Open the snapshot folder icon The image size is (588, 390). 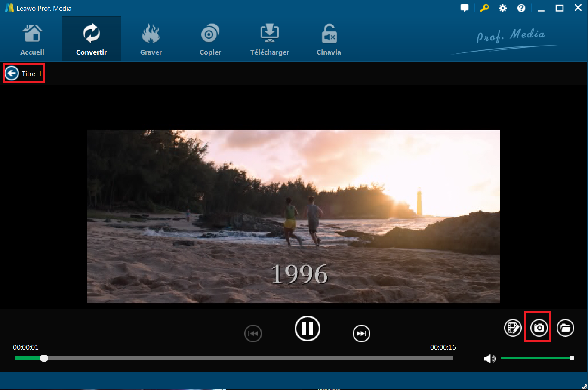click(x=565, y=328)
